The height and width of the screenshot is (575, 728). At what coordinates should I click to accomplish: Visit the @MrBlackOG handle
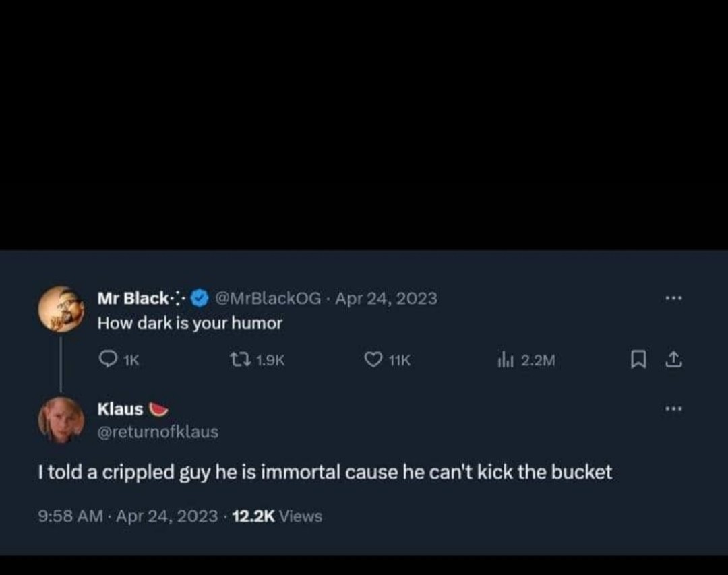click(x=268, y=298)
